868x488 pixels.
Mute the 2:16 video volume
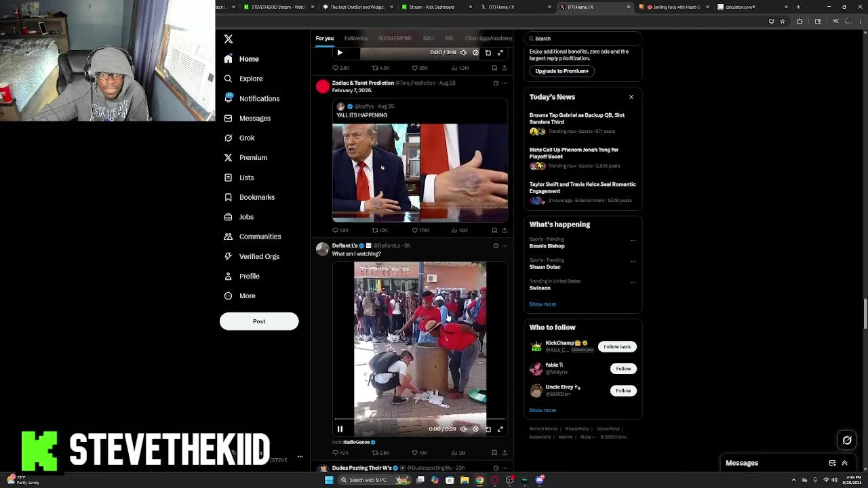[x=463, y=52]
